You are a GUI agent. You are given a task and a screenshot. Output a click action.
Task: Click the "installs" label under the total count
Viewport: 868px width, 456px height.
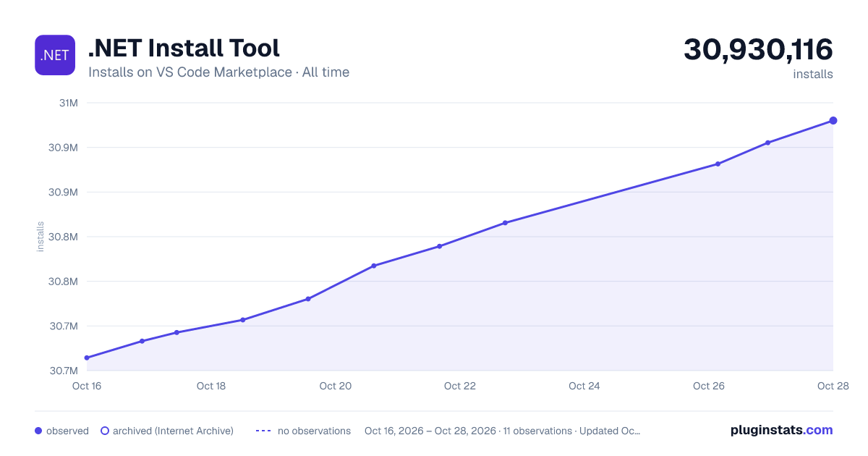pos(813,75)
